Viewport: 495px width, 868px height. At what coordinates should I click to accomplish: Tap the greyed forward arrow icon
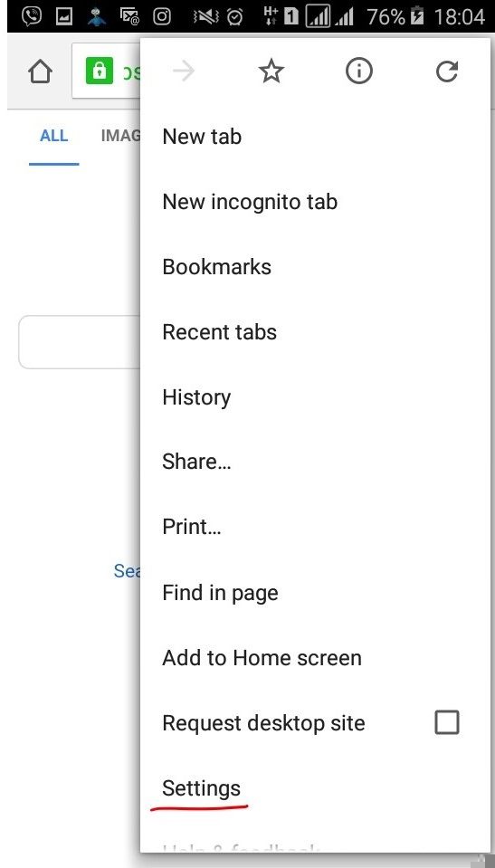(184, 72)
